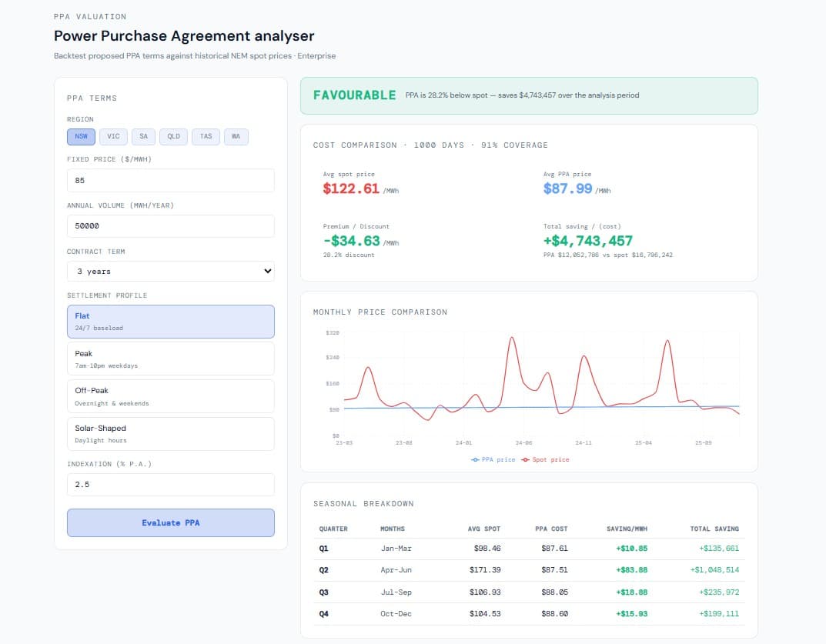826x644 pixels.
Task: Select the WA region
Action: pyautogui.click(x=236, y=136)
